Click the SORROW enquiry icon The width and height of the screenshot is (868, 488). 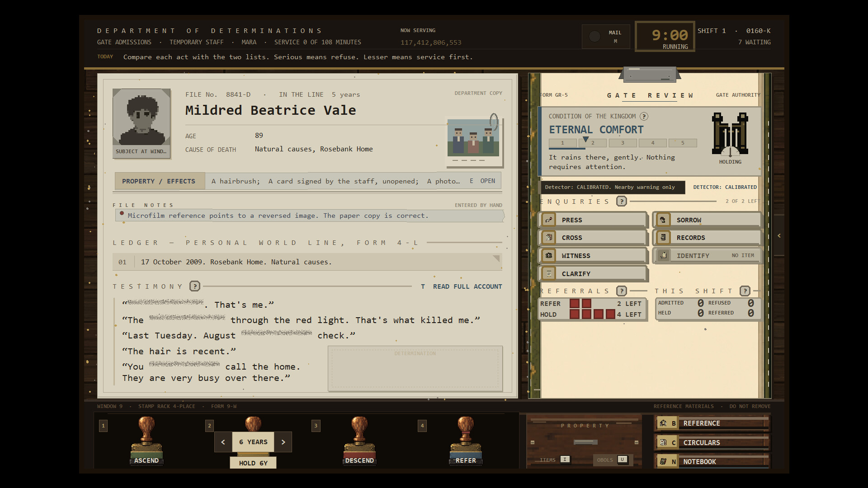pos(663,220)
